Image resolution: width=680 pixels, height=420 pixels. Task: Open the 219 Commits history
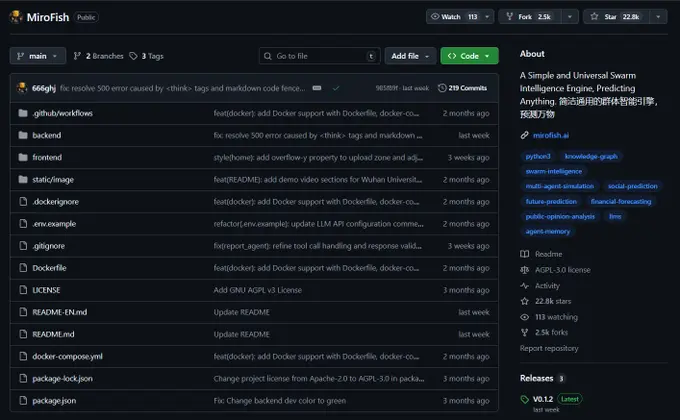pos(468,88)
